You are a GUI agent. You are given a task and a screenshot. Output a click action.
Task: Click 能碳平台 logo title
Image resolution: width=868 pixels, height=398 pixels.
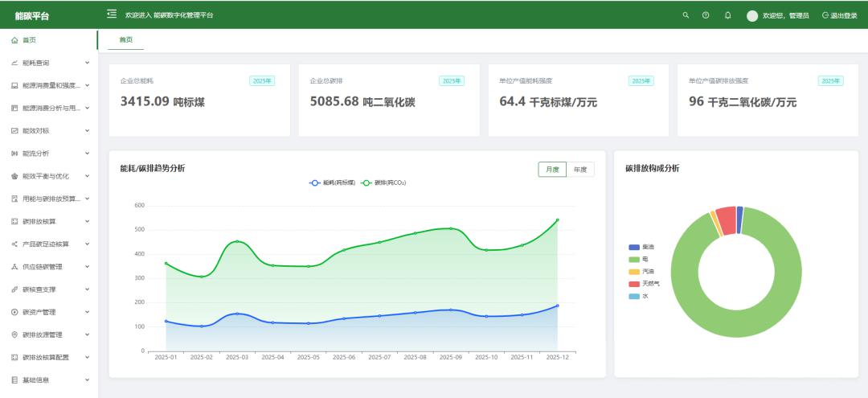click(32, 16)
